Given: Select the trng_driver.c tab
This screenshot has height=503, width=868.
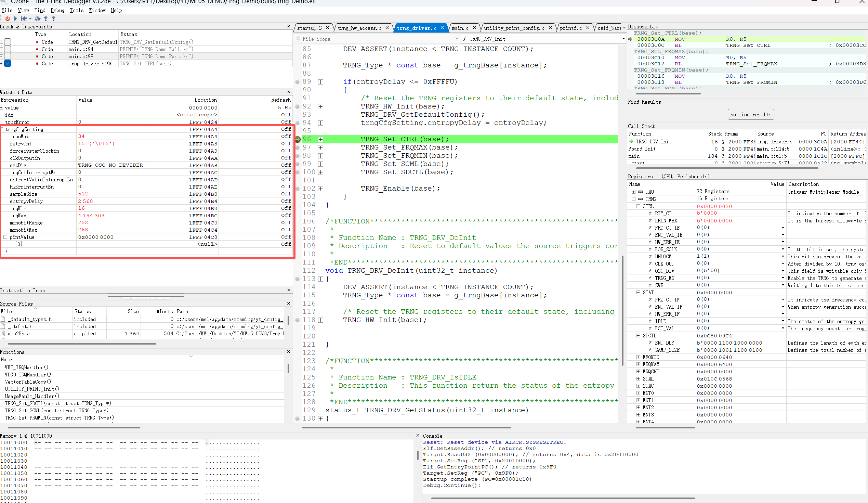Looking at the screenshot, I should pyautogui.click(x=417, y=28).
